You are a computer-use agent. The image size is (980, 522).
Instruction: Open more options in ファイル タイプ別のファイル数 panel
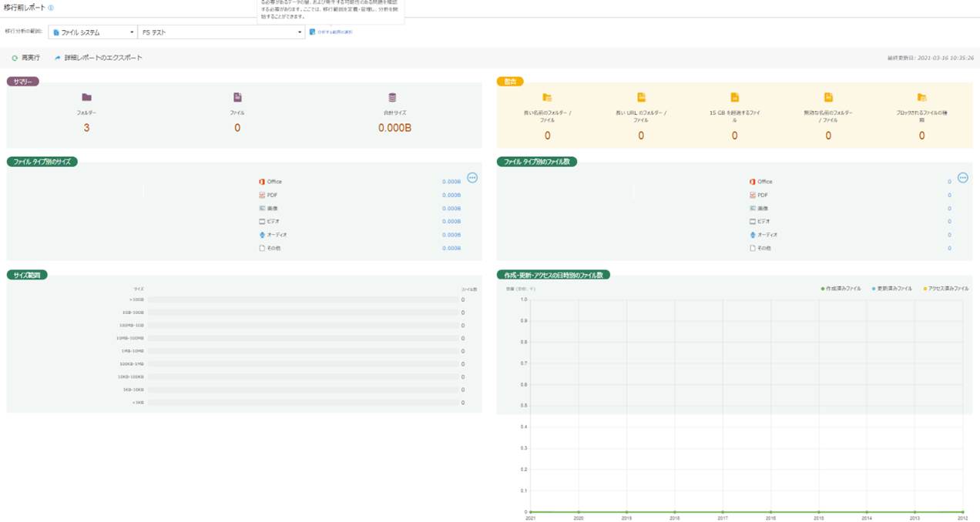(x=962, y=178)
